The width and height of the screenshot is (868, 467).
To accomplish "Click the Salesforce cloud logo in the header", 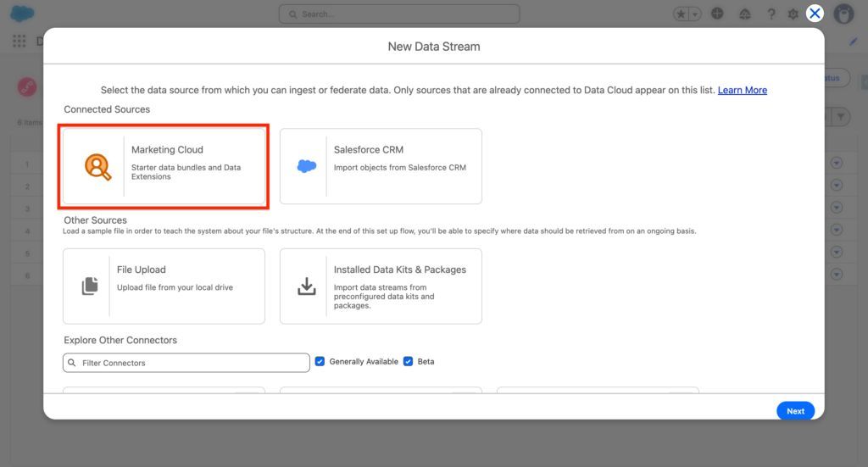I will point(22,14).
